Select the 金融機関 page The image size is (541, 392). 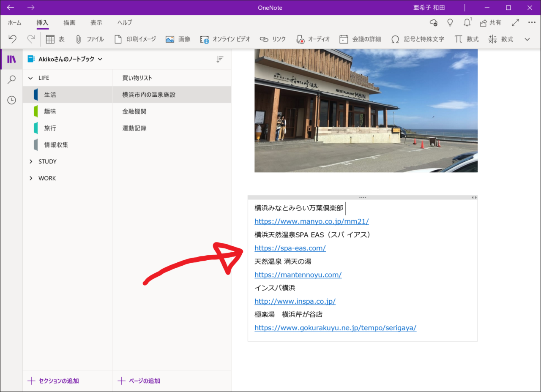pos(134,112)
